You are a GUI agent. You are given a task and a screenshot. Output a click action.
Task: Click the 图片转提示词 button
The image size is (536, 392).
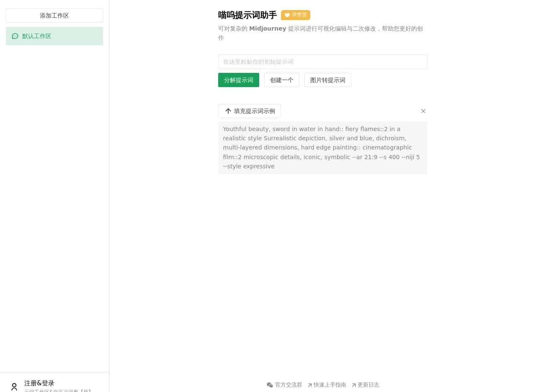pyautogui.click(x=327, y=80)
